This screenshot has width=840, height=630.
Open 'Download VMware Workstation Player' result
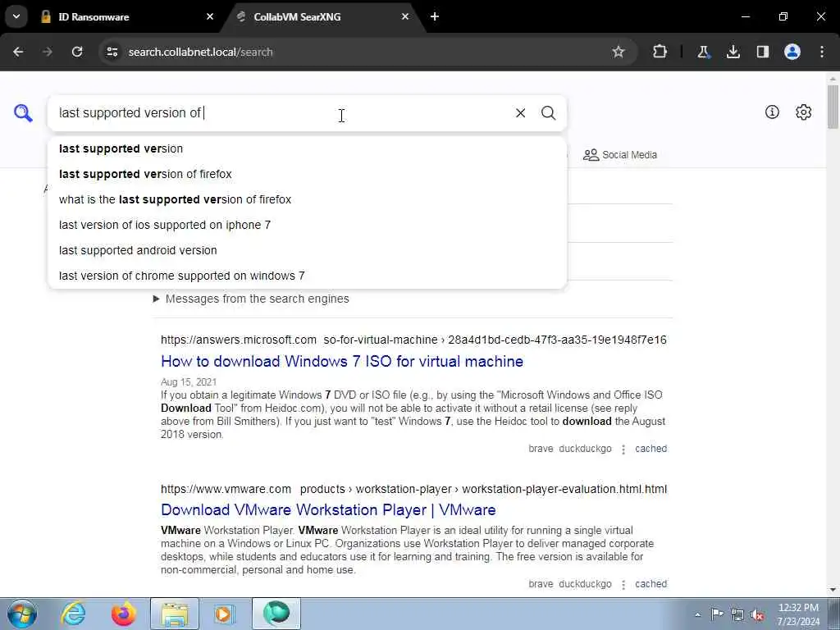click(x=328, y=509)
